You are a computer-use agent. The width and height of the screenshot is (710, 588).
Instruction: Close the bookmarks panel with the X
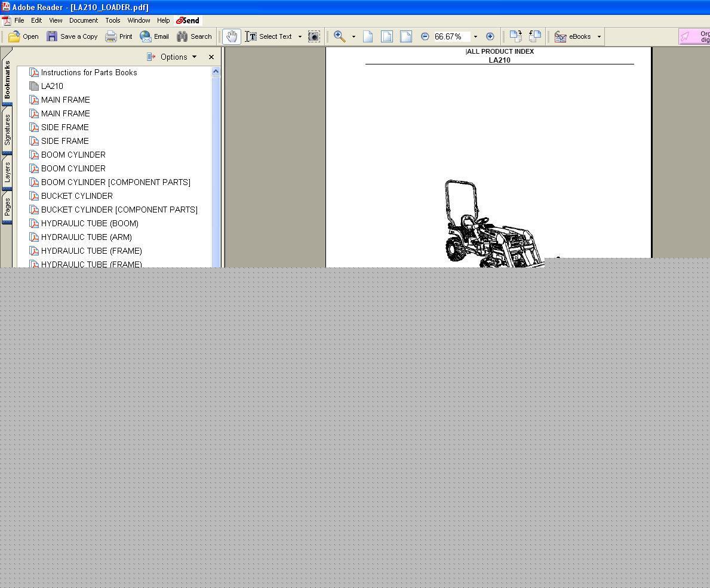[x=211, y=57]
